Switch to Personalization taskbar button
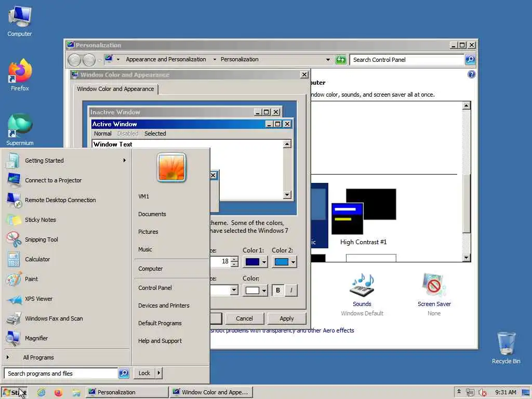Screen dimensions: 532x399 127,392
